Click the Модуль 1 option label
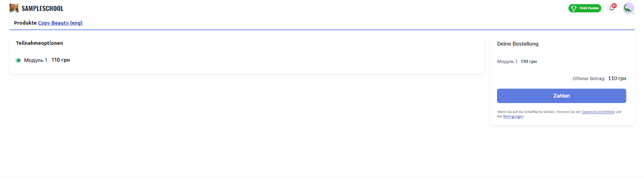 [35, 60]
